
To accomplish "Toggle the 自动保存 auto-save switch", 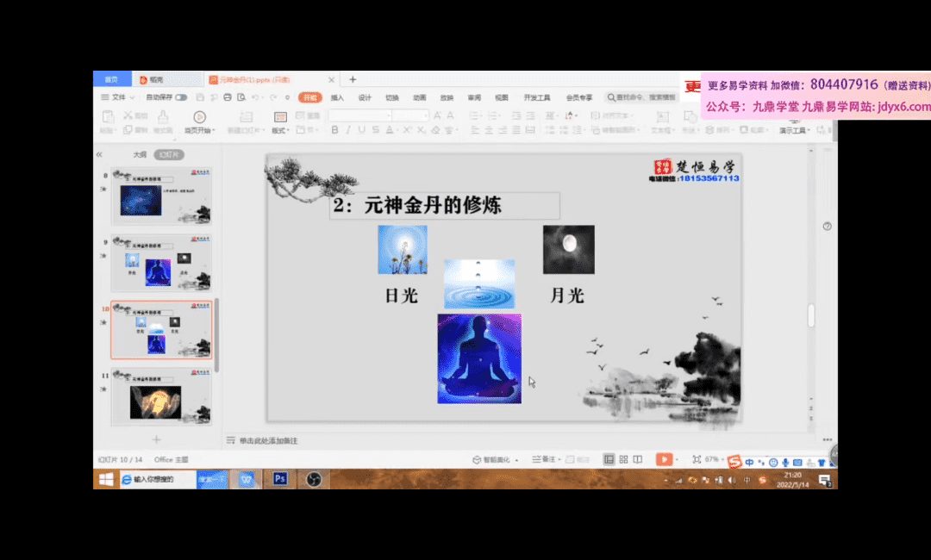I will tap(181, 97).
